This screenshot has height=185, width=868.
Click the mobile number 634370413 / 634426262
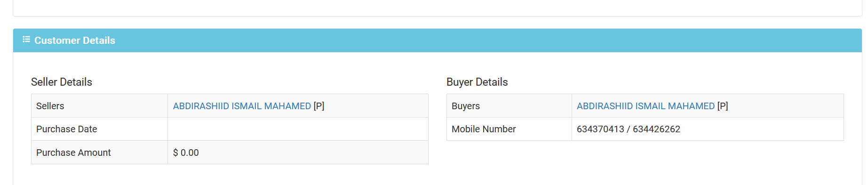click(x=629, y=129)
